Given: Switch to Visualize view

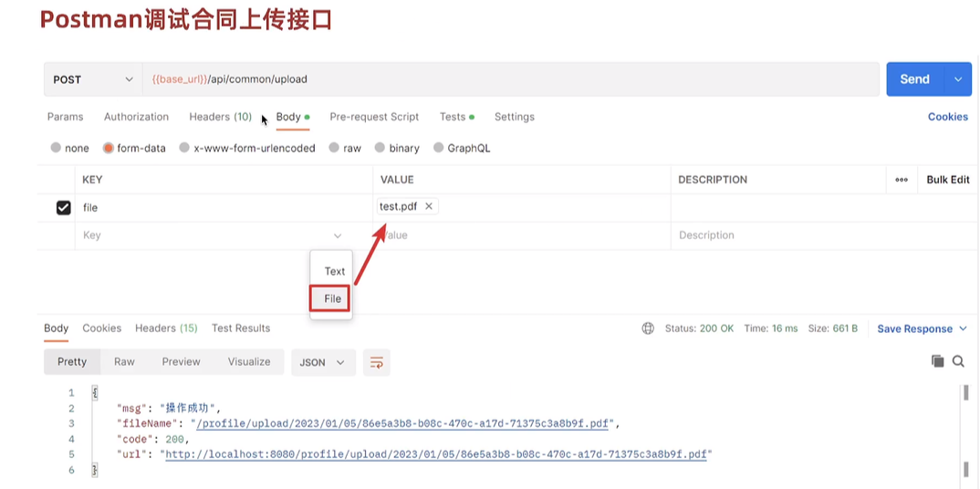Looking at the screenshot, I should tap(249, 361).
